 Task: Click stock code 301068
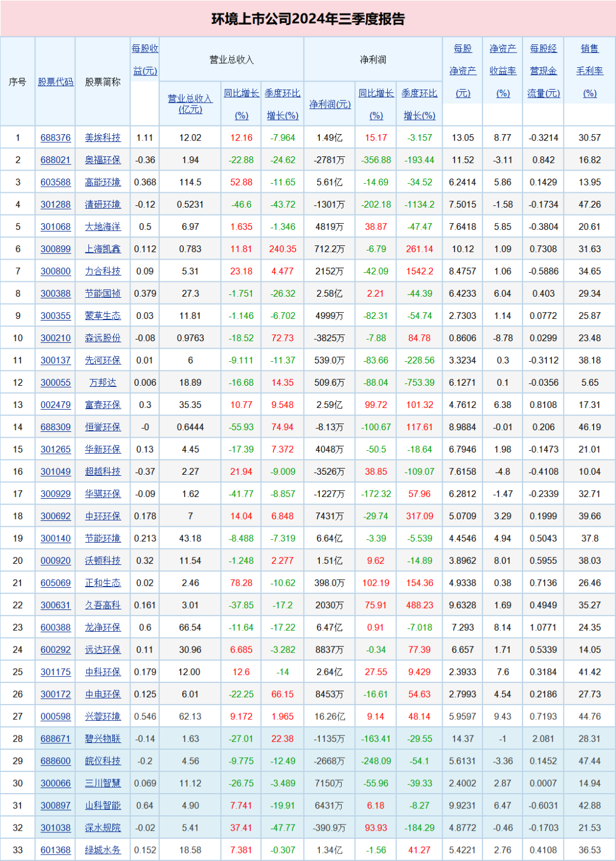[x=55, y=227]
